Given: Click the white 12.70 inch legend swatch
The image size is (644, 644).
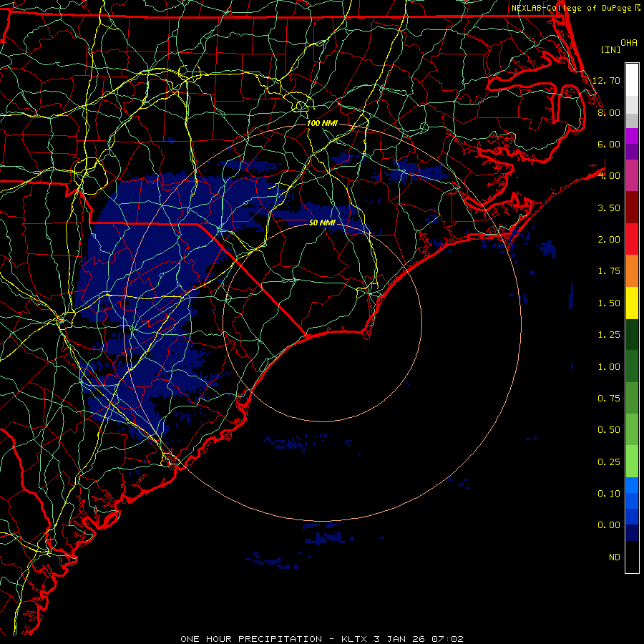Looking at the screenshot, I should [632, 80].
